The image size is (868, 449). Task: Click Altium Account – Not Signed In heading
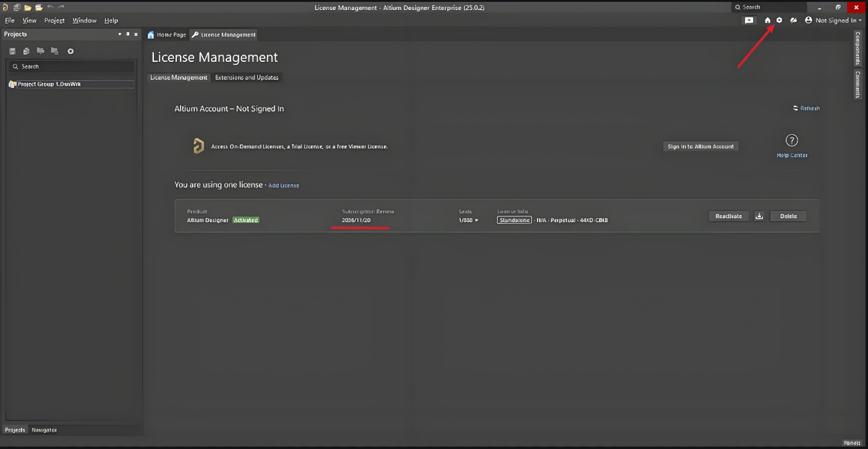click(229, 109)
